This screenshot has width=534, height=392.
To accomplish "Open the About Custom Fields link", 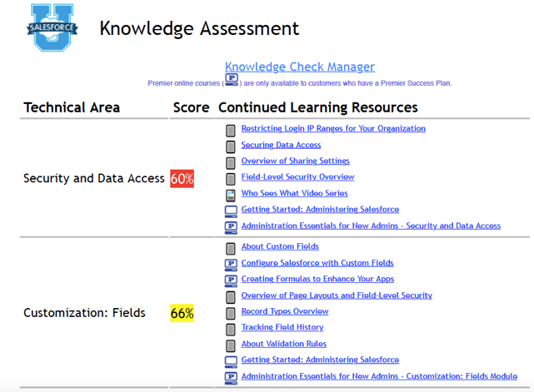I will point(280,246).
